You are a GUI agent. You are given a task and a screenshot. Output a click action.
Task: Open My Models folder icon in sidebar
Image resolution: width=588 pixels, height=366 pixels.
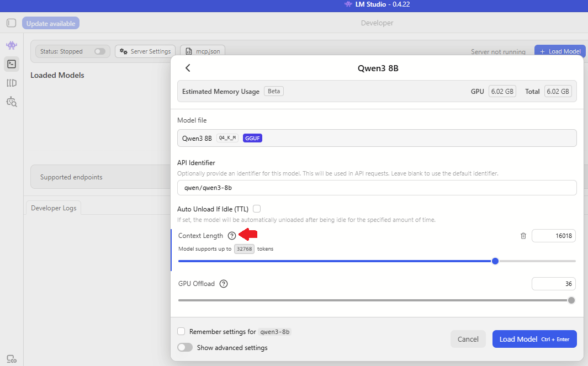[12, 83]
